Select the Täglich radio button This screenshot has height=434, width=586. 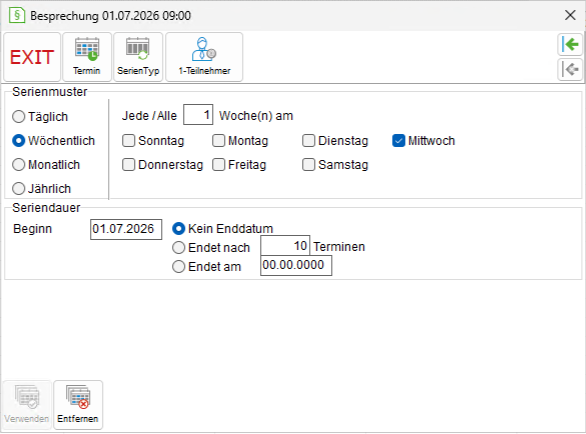click(x=19, y=117)
